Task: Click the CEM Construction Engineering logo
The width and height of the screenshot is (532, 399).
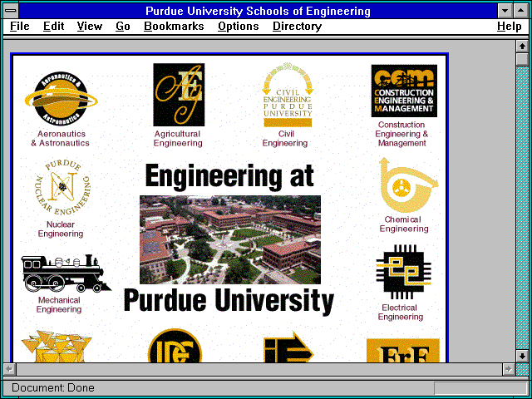Action: coord(404,91)
